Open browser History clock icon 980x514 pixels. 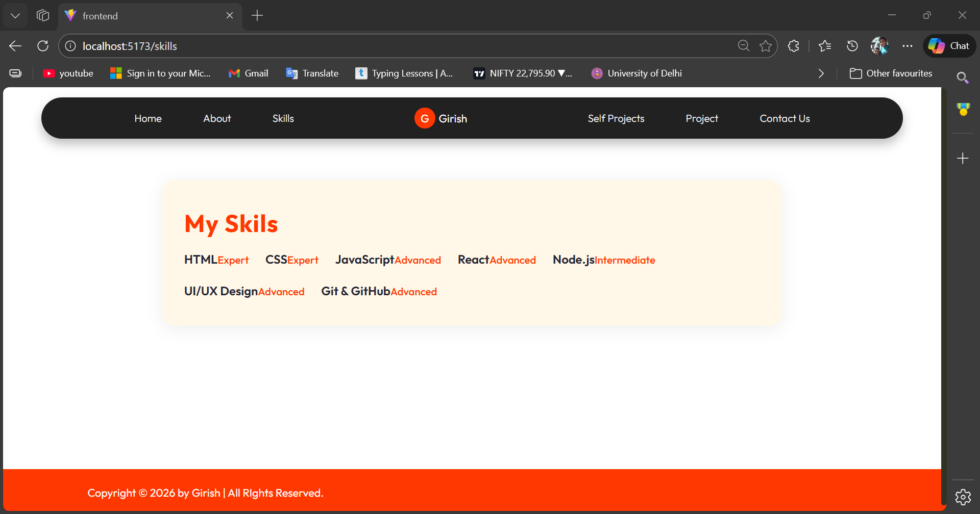click(852, 46)
